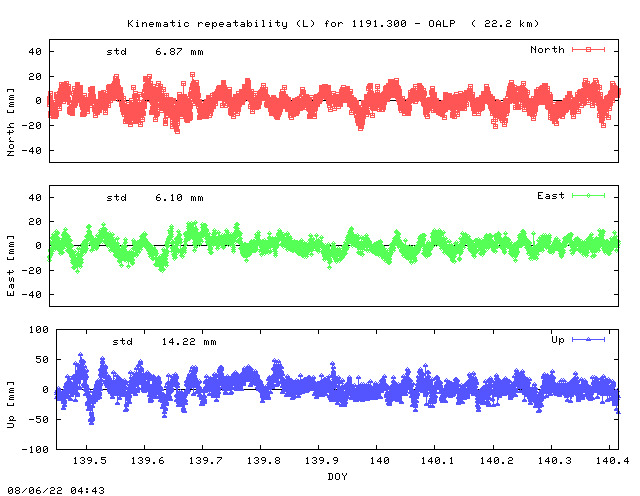The image size is (640, 496).
Task: Click the green East legend line sample
Action: pos(588,196)
